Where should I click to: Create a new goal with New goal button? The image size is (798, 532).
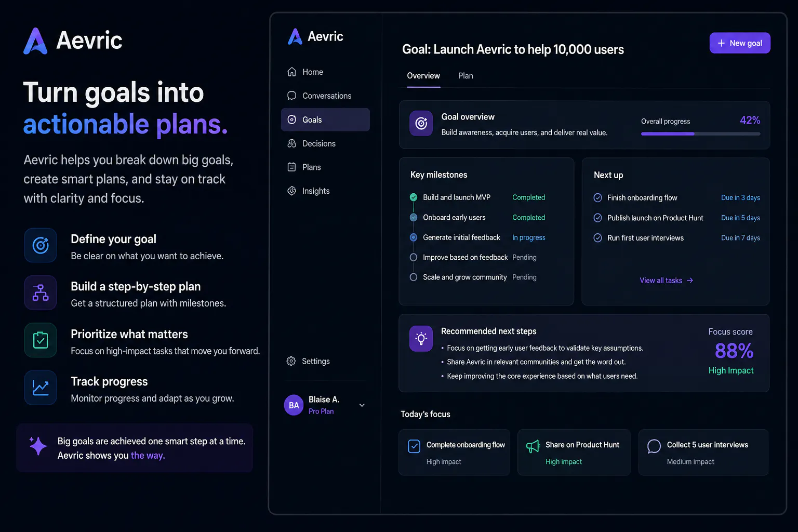[x=740, y=43]
